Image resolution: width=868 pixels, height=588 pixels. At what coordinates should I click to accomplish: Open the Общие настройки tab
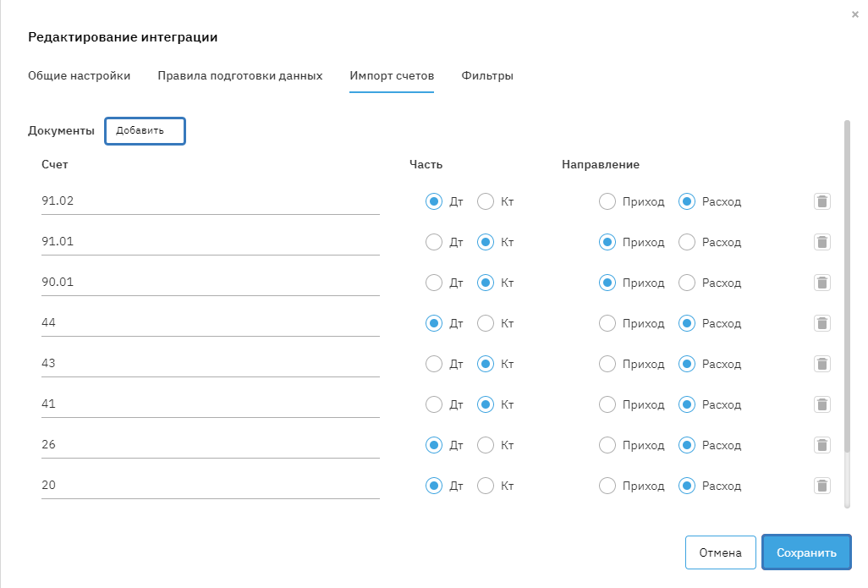tap(80, 76)
